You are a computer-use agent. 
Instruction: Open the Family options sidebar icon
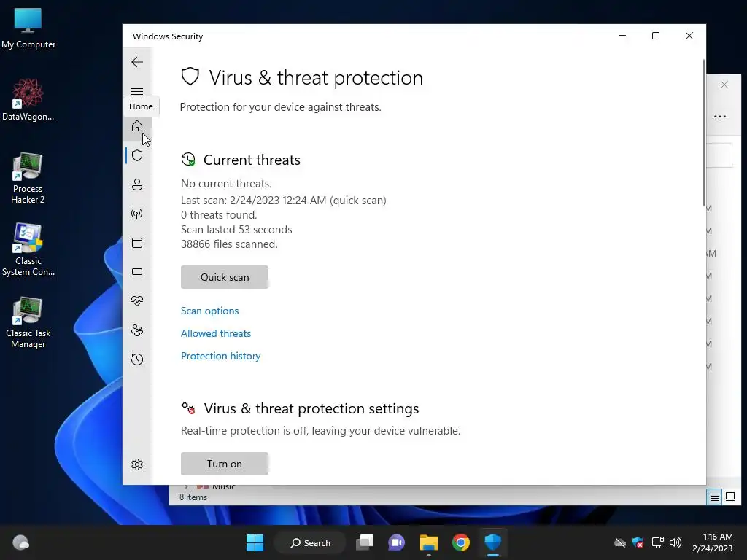click(137, 330)
